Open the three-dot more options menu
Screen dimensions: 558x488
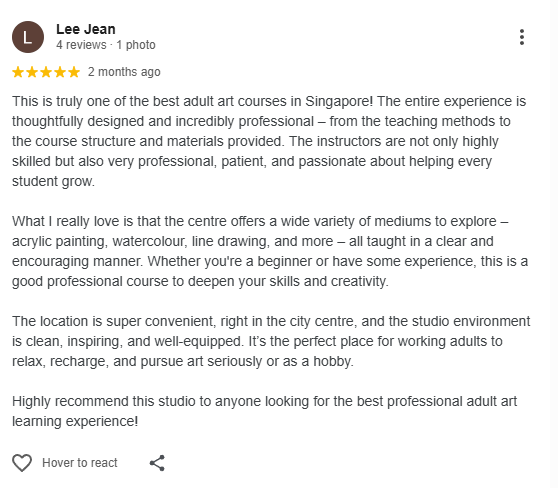coord(521,37)
